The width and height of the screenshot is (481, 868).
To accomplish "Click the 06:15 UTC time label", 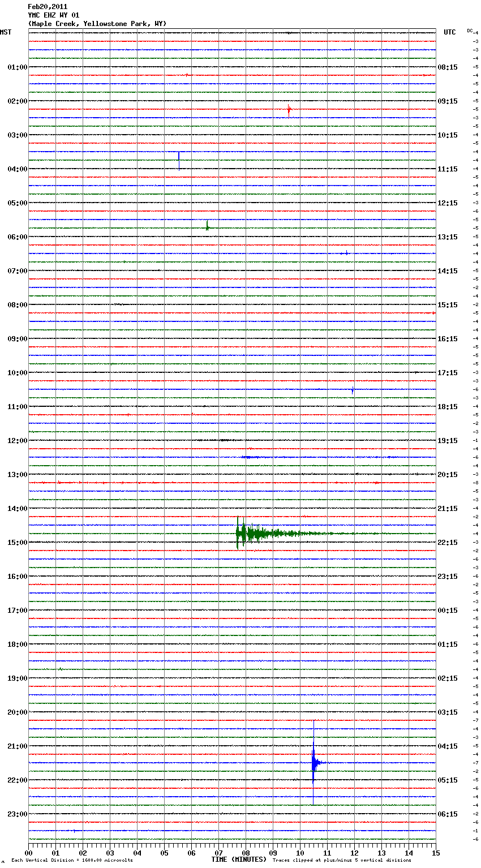I will [448, 814].
